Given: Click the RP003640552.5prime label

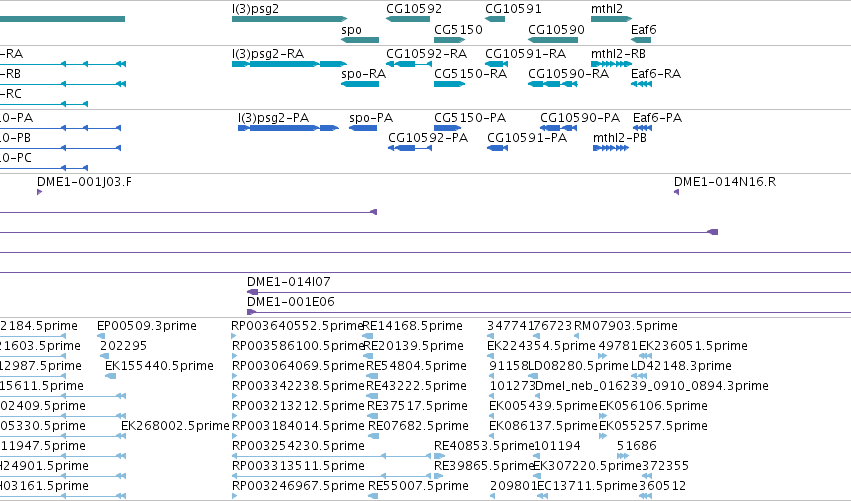Looking at the screenshot, I should tap(297, 326).
